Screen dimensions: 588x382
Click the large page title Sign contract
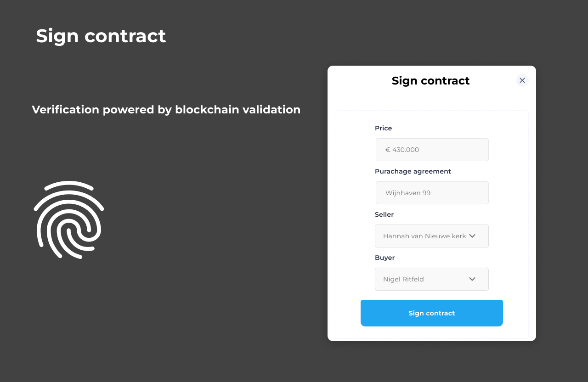[101, 36]
